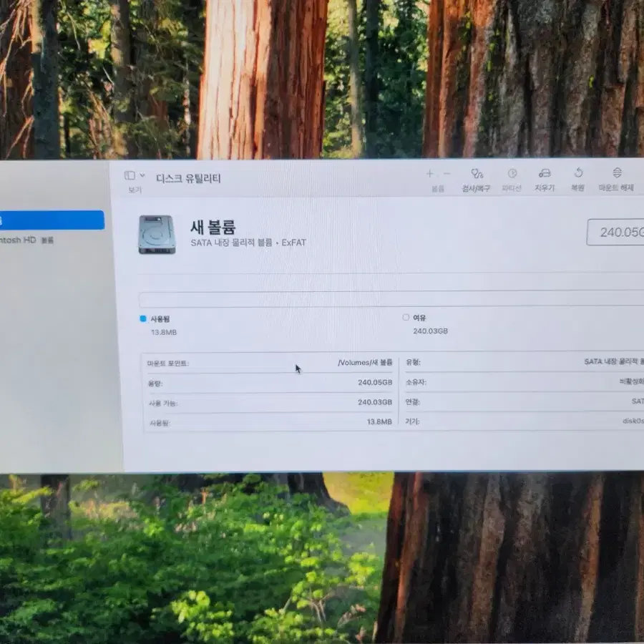644x644 pixels.
Task: Click the 마운트 해제 unmount eject icon
Action: [617, 172]
